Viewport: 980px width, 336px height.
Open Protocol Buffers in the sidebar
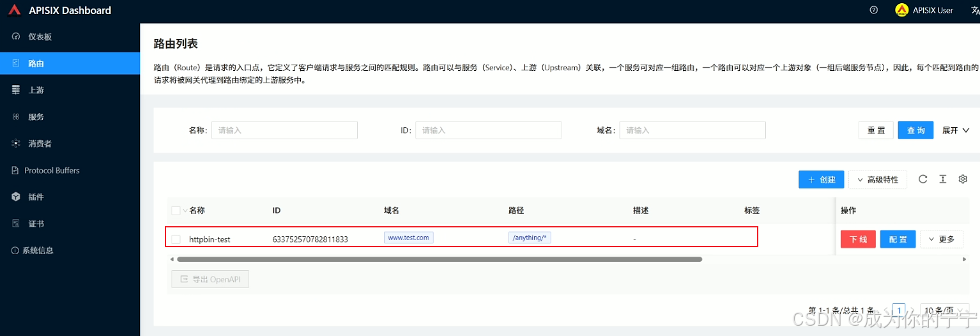point(70,171)
